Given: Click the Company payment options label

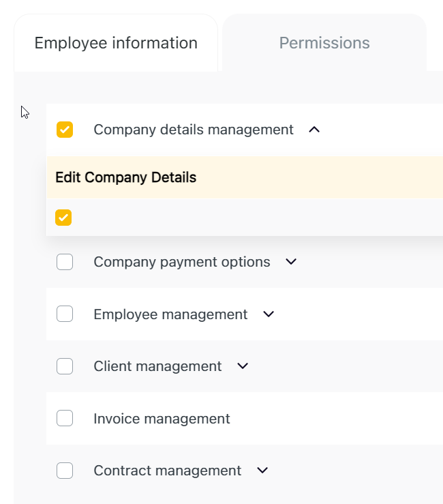Looking at the screenshot, I should (x=182, y=262).
